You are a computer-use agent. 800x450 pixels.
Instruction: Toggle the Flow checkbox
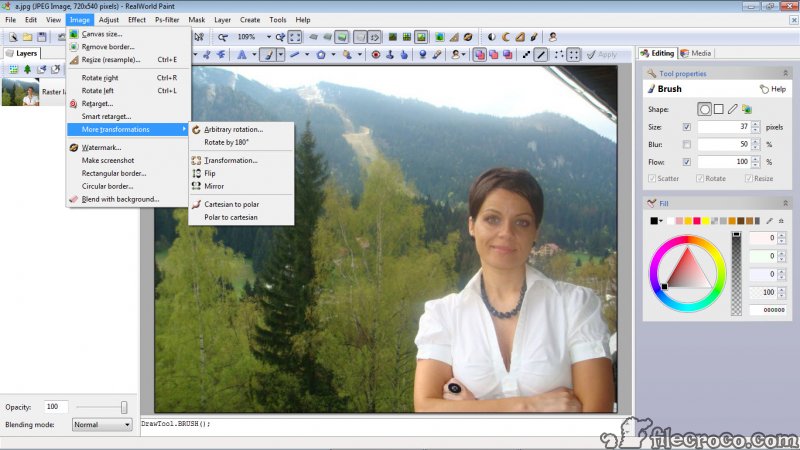[687, 162]
